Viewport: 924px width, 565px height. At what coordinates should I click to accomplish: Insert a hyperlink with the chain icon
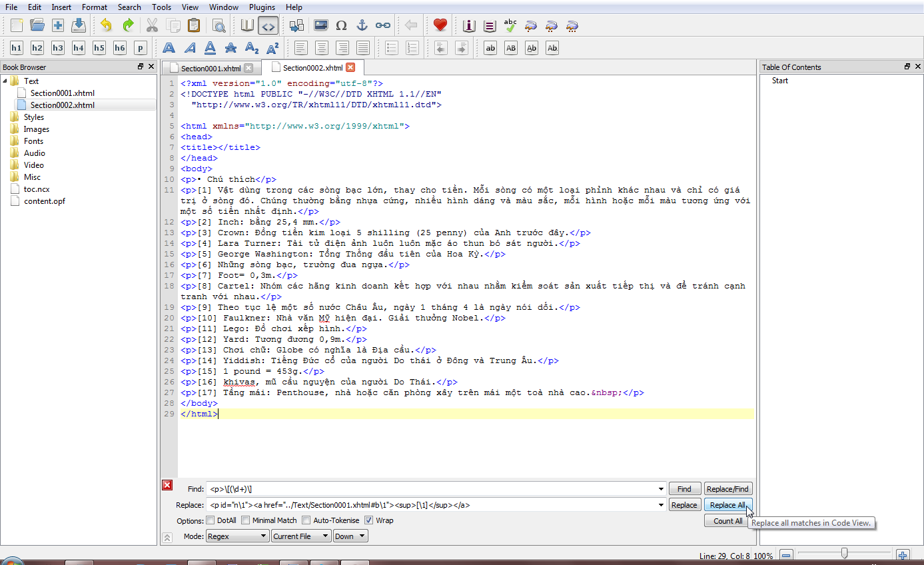click(382, 25)
